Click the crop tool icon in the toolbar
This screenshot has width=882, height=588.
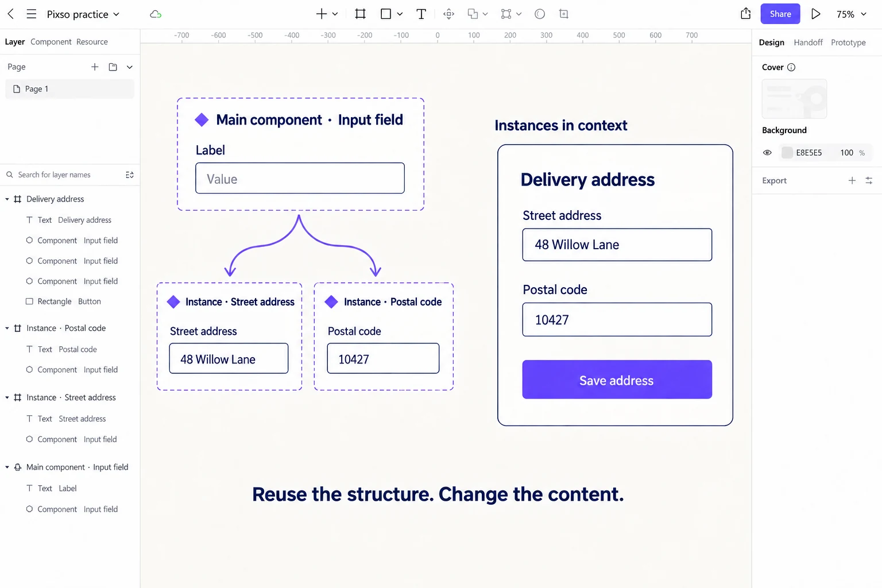564,14
